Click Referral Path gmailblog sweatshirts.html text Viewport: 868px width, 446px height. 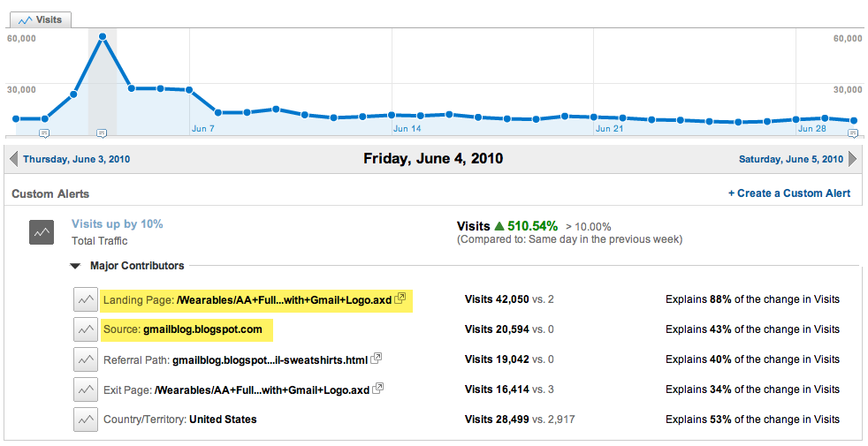tap(235, 360)
